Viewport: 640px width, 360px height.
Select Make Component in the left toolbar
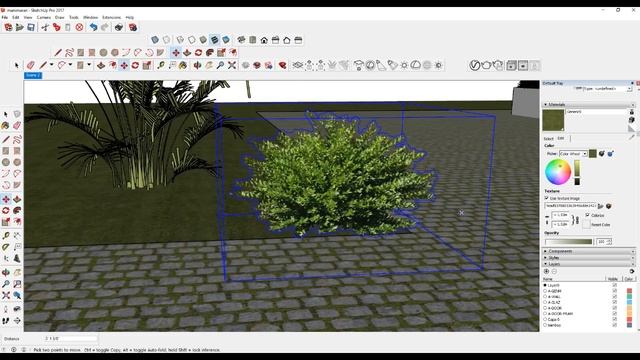click(x=17, y=114)
